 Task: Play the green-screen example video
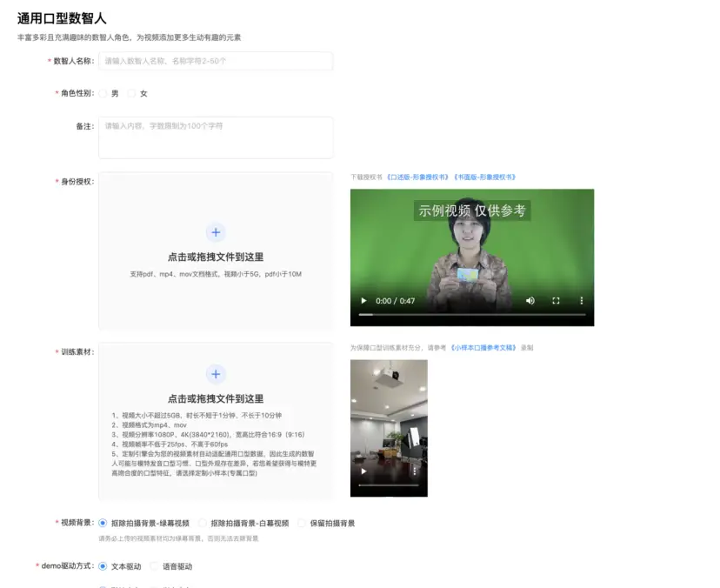click(x=363, y=300)
